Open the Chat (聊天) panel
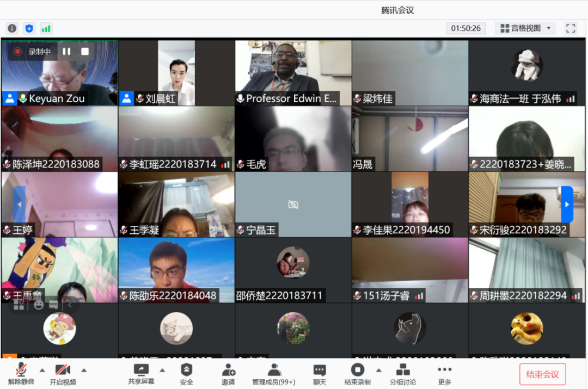This screenshot has width=588, height=389. [320, 374]
